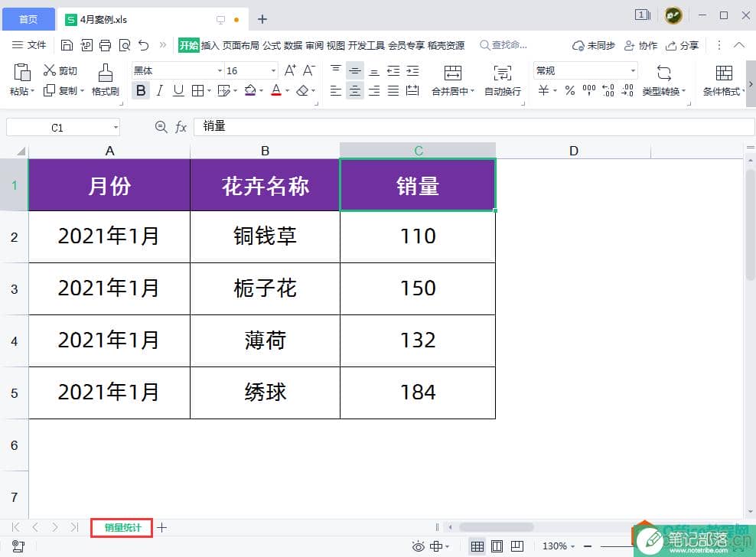
Task: Open the font size dropdown 16
Action: (273, 71)
